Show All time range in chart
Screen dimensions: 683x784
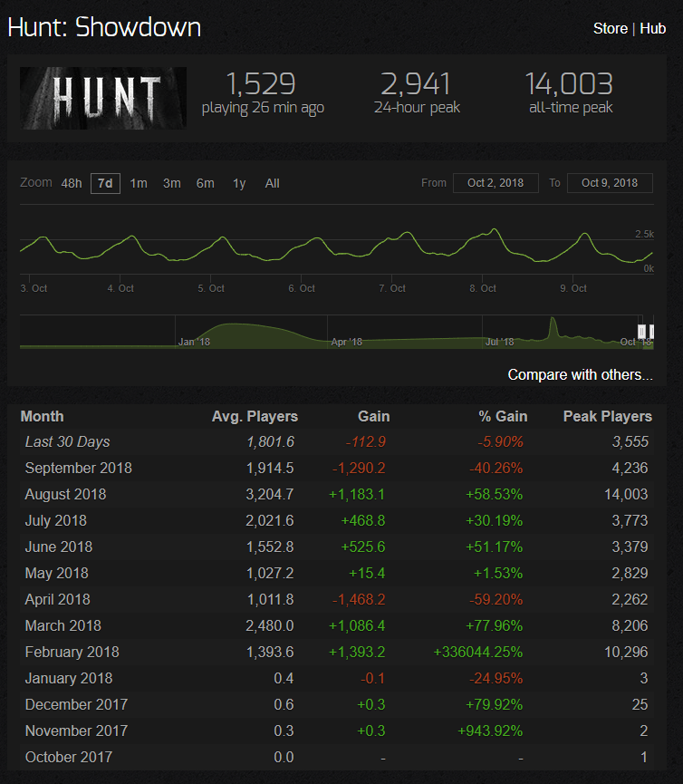273,183
